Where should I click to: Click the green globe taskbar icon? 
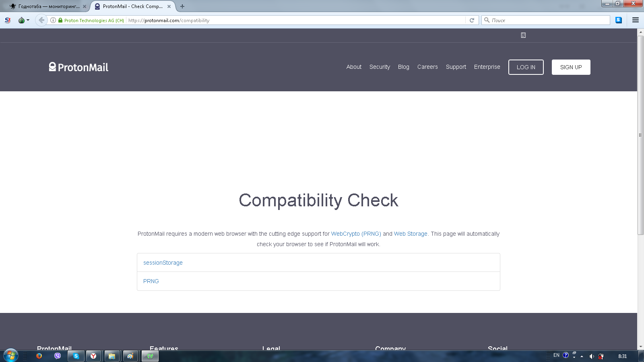pyautogui.click(x=150, y=356)
